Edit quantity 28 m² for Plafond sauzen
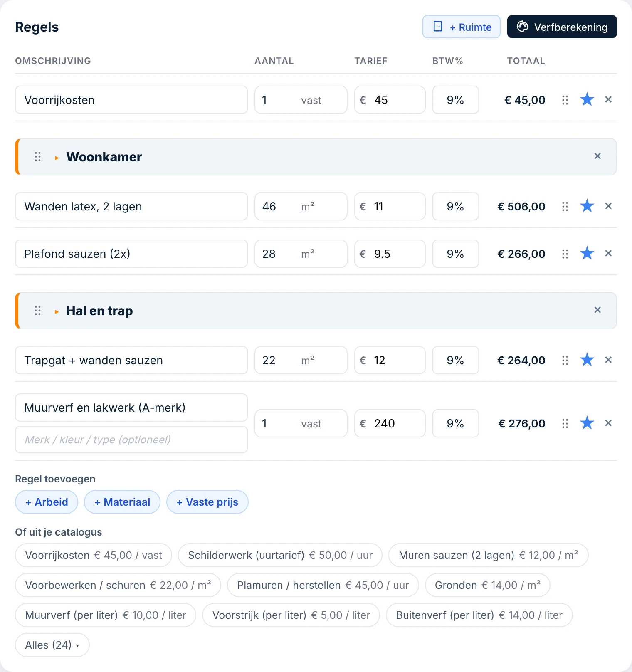The width and height of the screenshot is (632, 672). tap(301, 254)
